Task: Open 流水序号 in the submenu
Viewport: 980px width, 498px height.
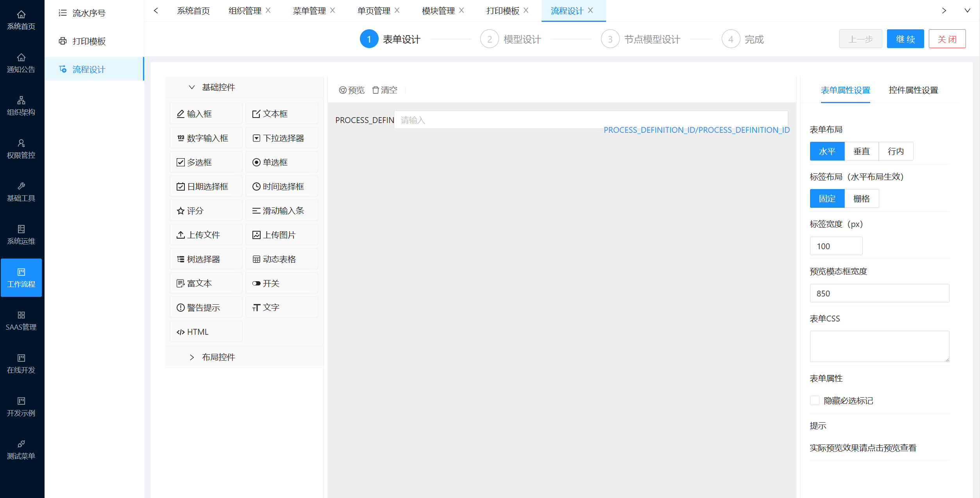Action: click(x=94, y=13)
